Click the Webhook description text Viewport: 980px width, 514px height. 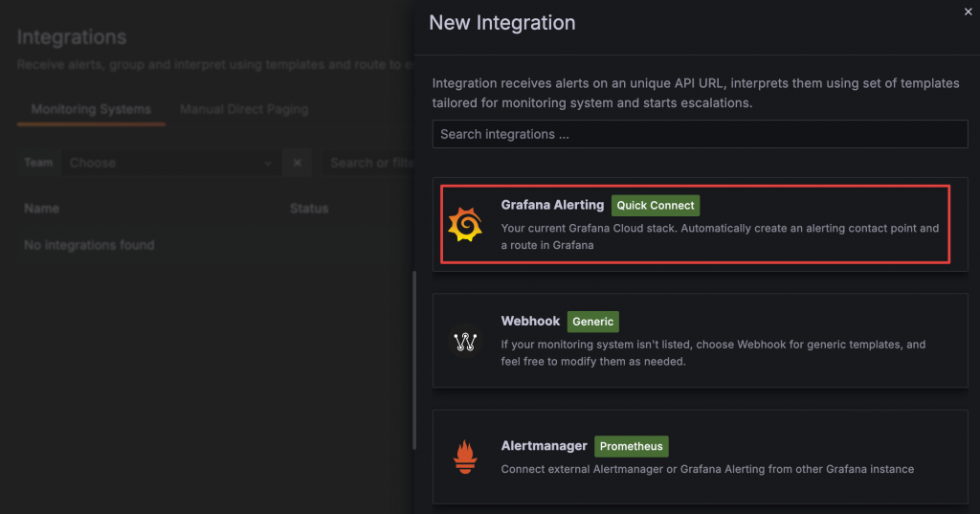[x=713, y=352]
